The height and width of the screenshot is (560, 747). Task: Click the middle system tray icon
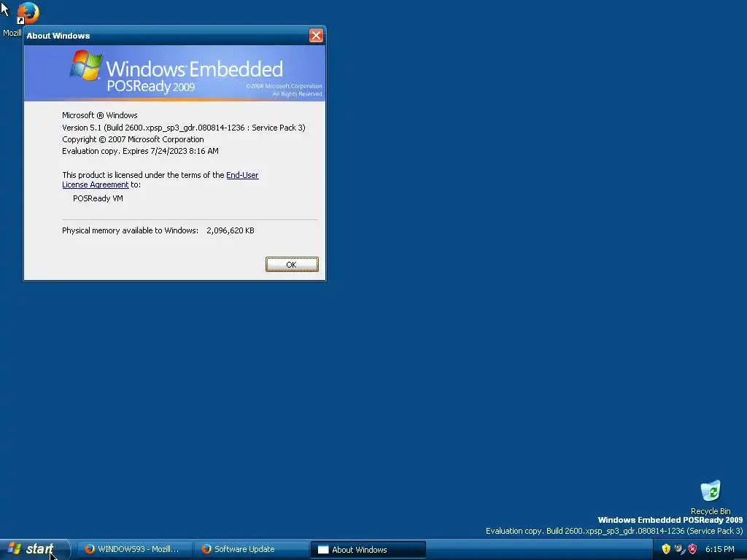[x=679, y=549]
